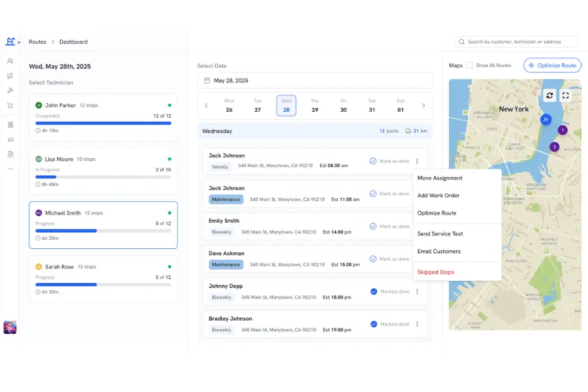Refresh the map with reload icon

(x=549, y=95)
